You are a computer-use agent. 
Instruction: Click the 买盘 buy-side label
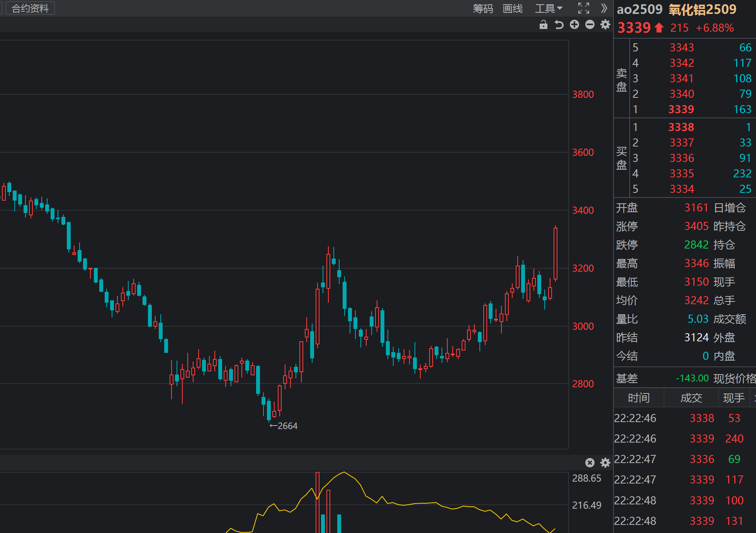(622, 158)
